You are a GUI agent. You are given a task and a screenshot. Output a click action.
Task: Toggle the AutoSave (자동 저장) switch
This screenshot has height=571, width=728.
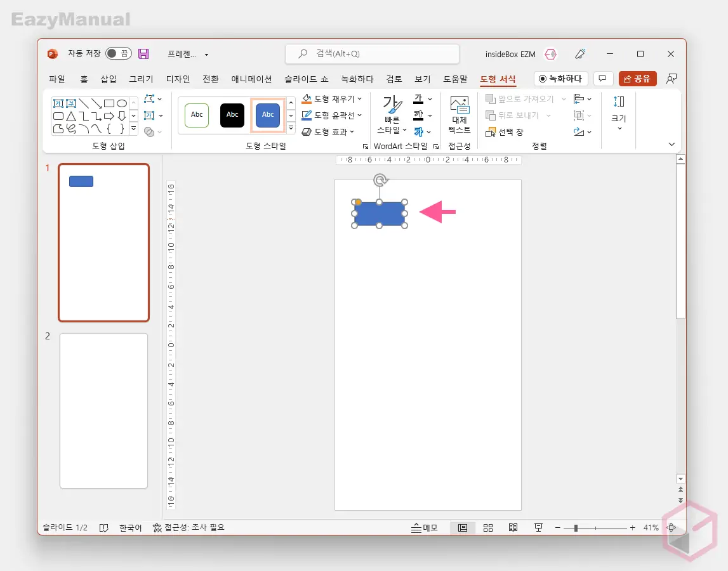[119, 54]
